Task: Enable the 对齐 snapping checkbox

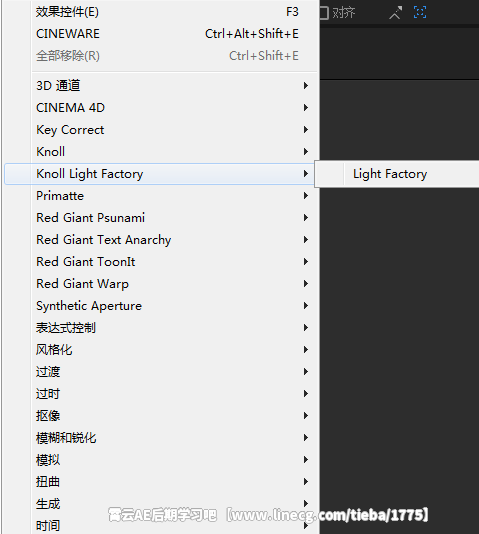Action: pyautogui.click(x=324, y=13)
